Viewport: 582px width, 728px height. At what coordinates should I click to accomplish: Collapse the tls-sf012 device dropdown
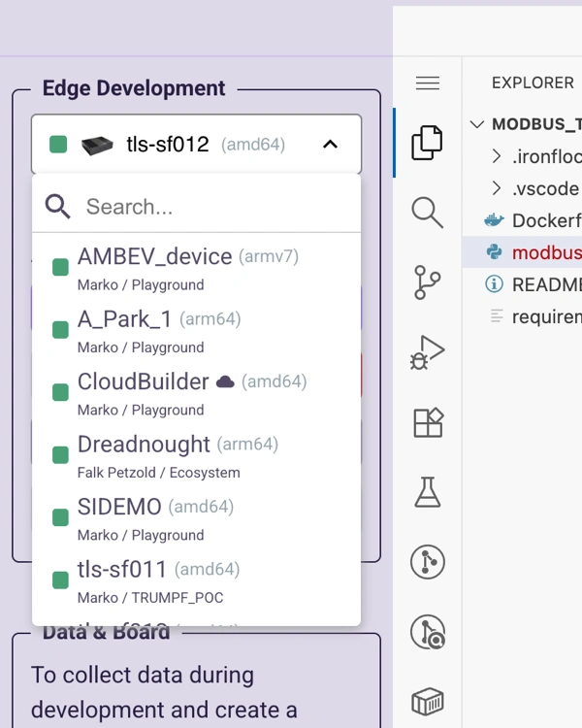pos(330,145)
